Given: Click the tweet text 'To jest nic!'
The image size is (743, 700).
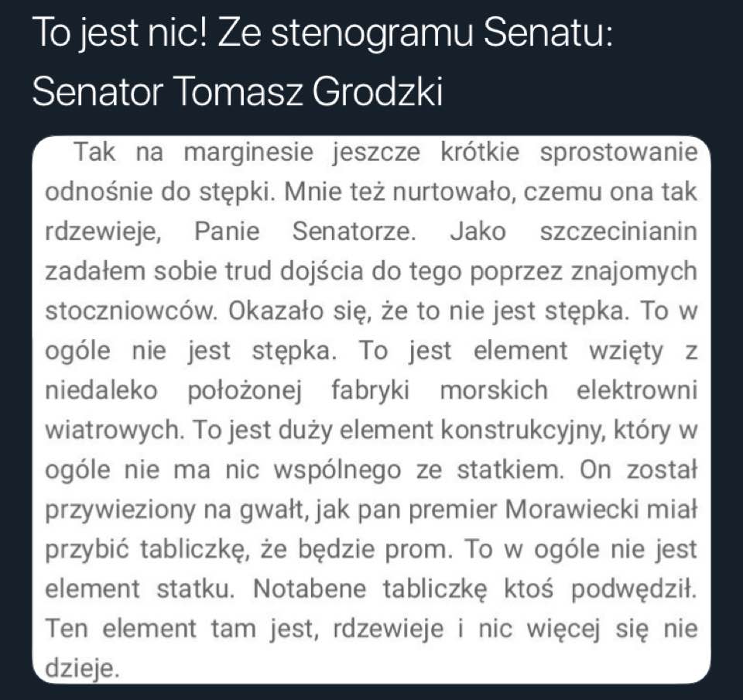Looking at the screenshot, I should point(121,33).
